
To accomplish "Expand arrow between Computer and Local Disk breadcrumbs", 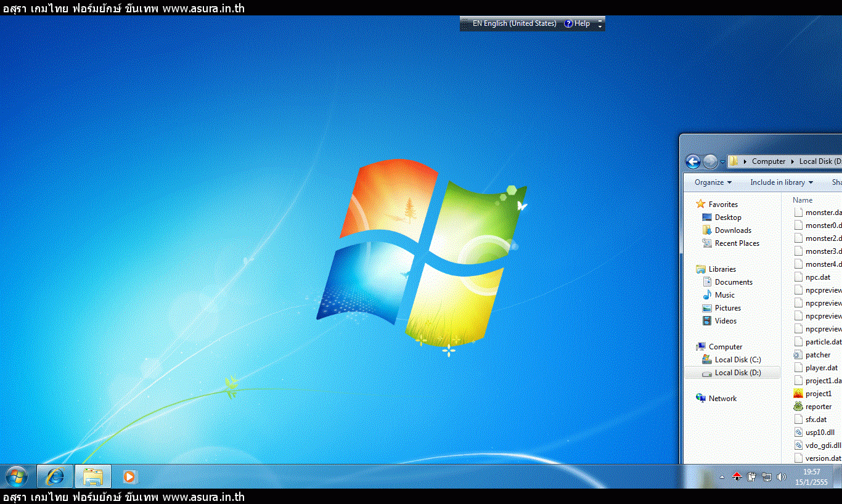I will click(793, 161).
